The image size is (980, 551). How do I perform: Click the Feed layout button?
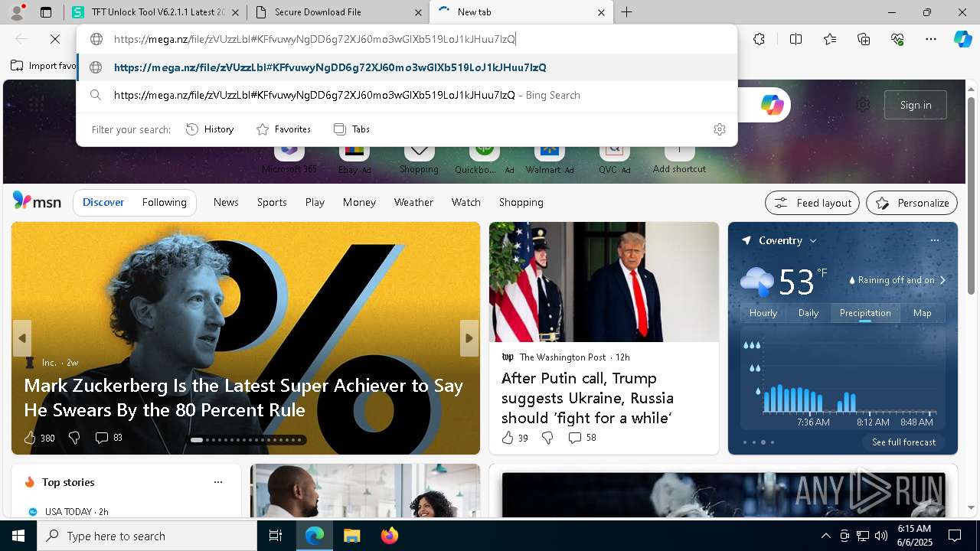point(812,203)
